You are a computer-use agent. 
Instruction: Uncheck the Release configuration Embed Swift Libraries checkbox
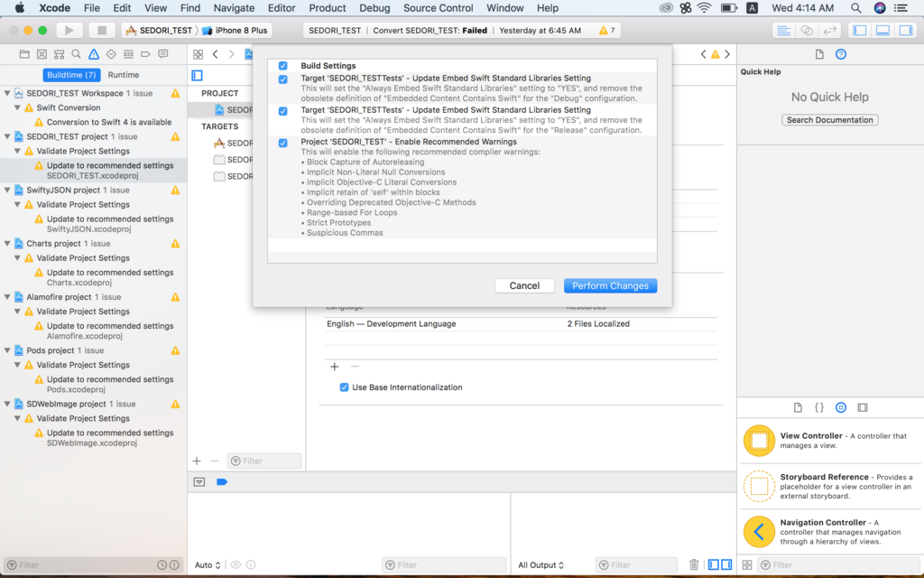click(282, 111)
